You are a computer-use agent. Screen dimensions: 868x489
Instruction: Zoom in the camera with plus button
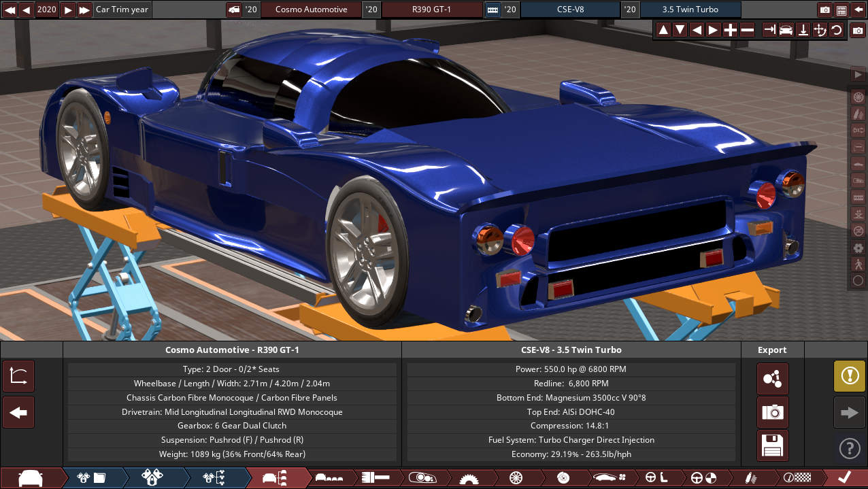click(x=730, y=30)
